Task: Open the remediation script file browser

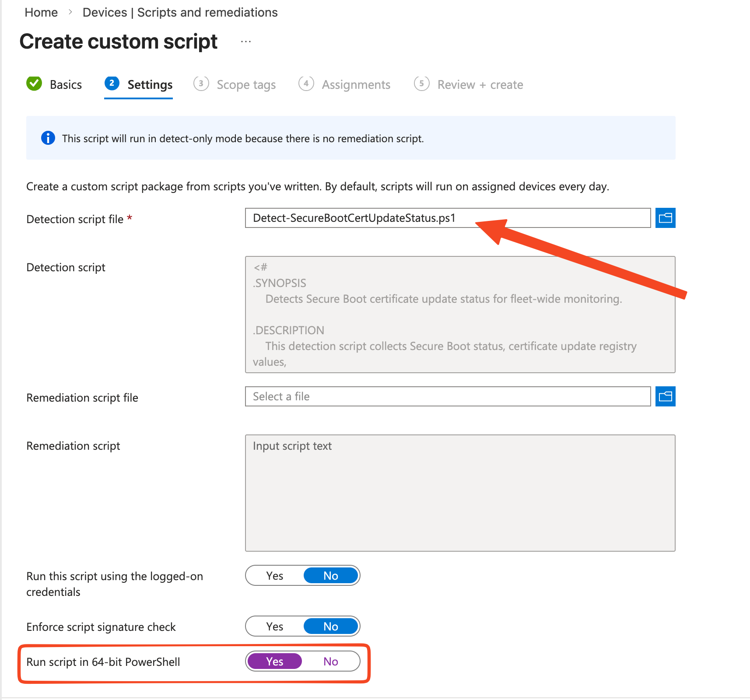Action: tap(665, 396)
